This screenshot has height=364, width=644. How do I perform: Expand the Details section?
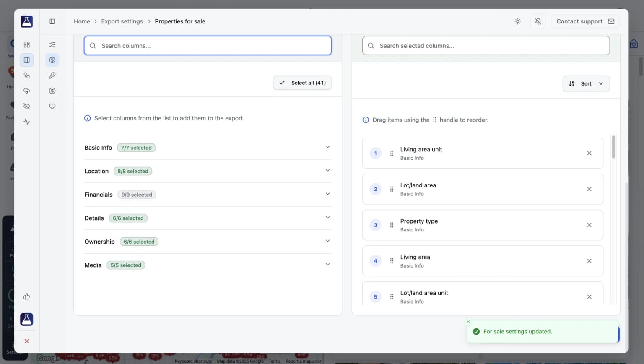[208, 218]
